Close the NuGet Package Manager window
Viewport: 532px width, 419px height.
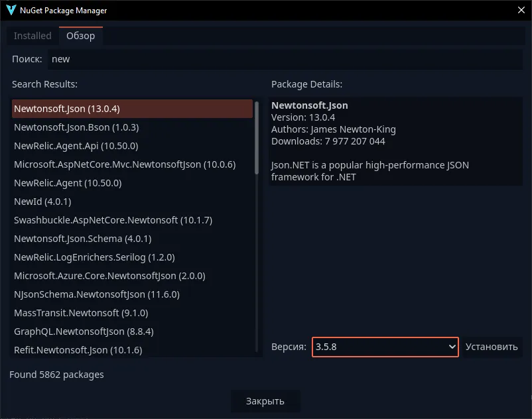tap(519, 11)
